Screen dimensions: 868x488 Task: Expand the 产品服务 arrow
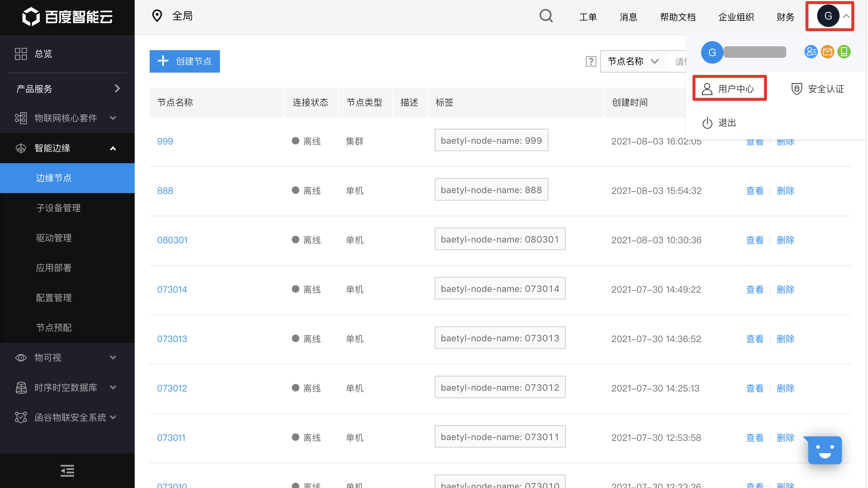[x=117, y=88]
